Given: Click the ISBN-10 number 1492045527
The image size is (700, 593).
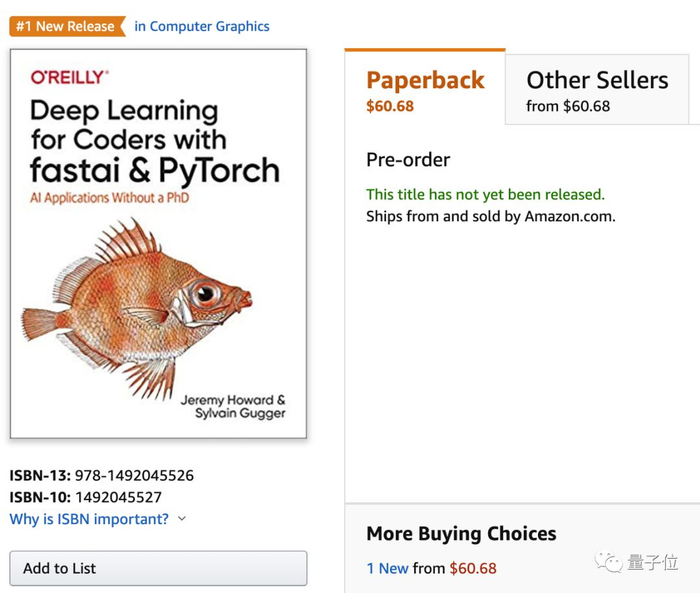Looking at the screenshot, I should click(118, 497).
